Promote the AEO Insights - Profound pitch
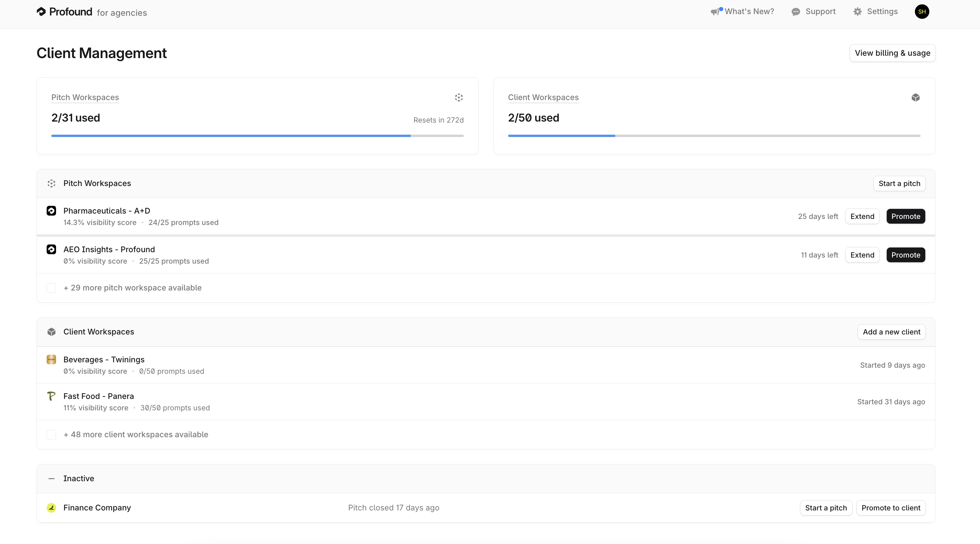This screenshot has width=980, height=544. click(905, 255)
